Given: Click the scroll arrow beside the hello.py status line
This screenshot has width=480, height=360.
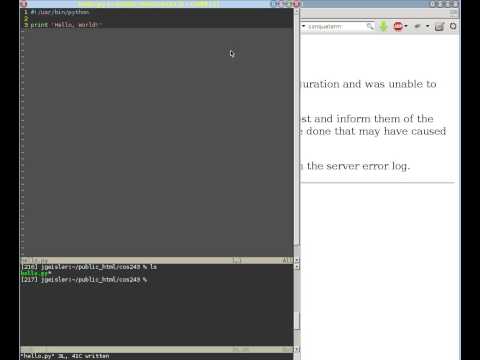Looking at the screenshot, I should (297, 260).
